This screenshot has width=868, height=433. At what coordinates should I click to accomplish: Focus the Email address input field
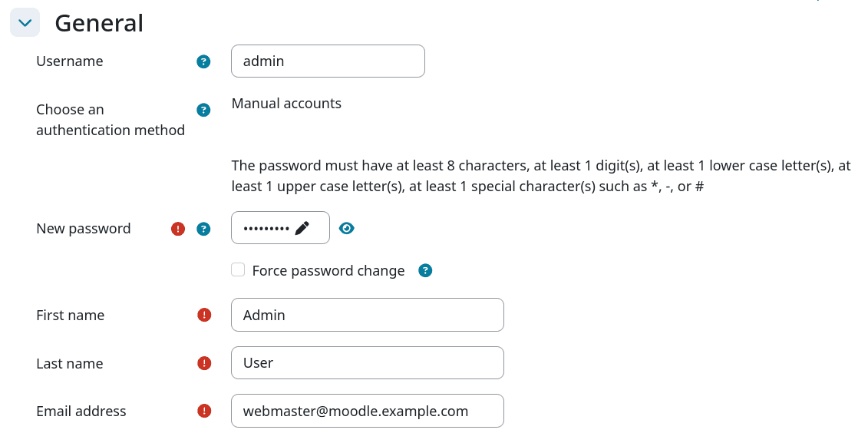click(367, 411)
